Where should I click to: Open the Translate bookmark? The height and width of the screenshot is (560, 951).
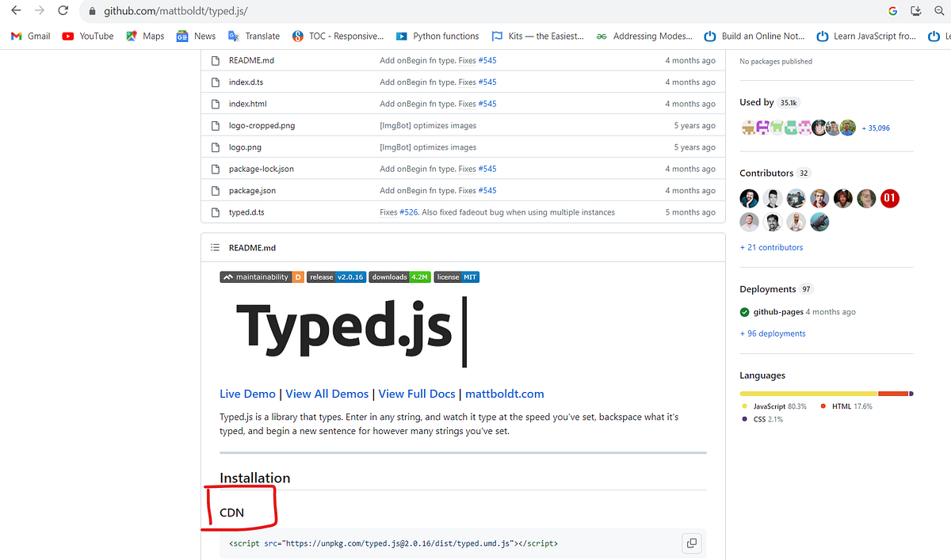254,36
